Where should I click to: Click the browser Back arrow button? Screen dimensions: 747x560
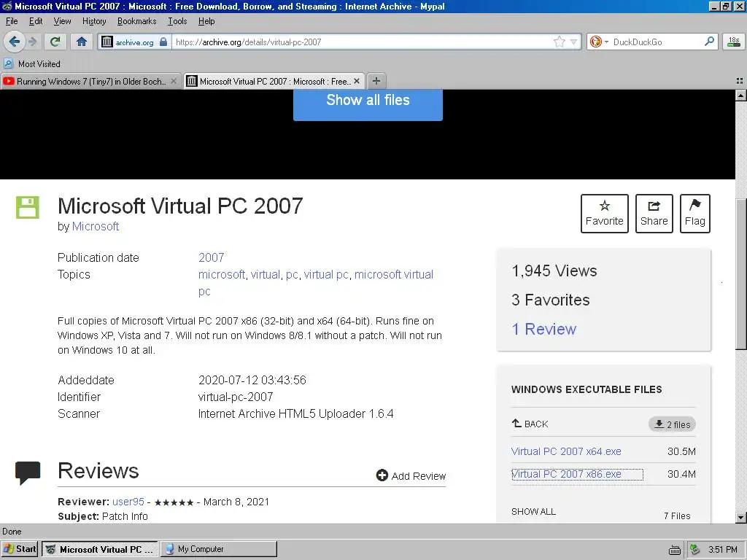coord(15,42)
